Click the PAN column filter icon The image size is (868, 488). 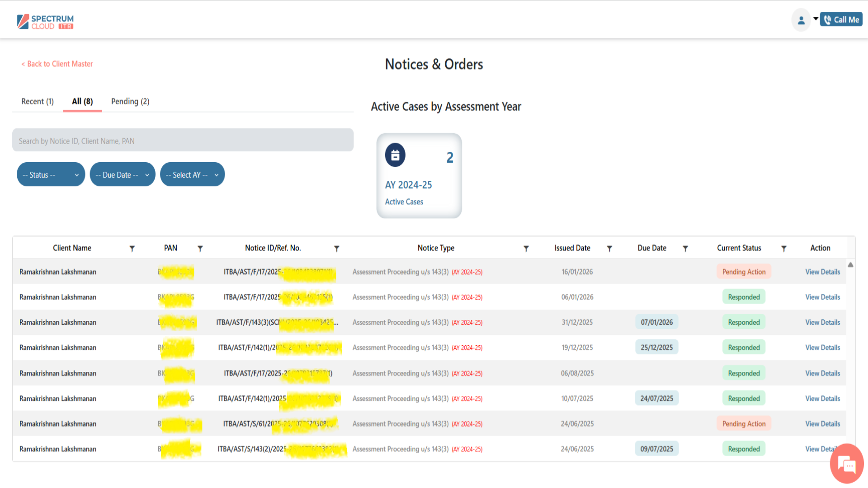coord(200,249)
